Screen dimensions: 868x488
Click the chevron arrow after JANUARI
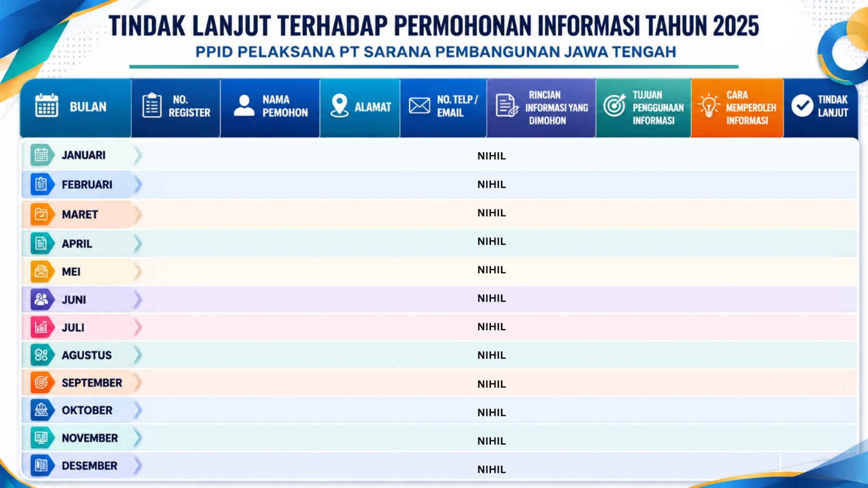(x=138, y=155)
